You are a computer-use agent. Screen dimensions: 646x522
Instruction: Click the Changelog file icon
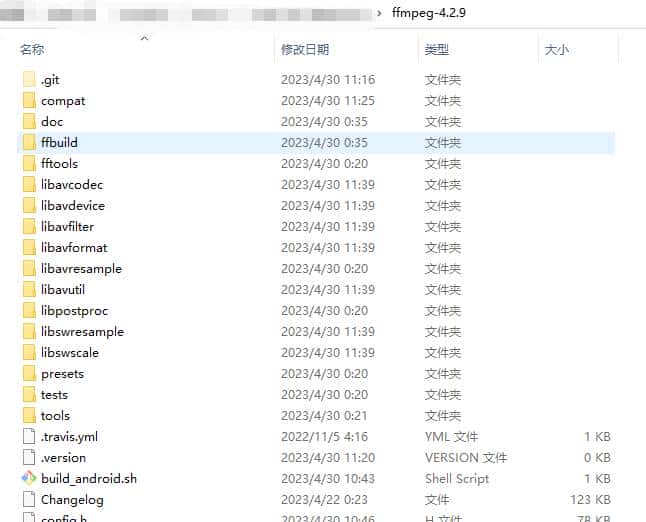29,499
